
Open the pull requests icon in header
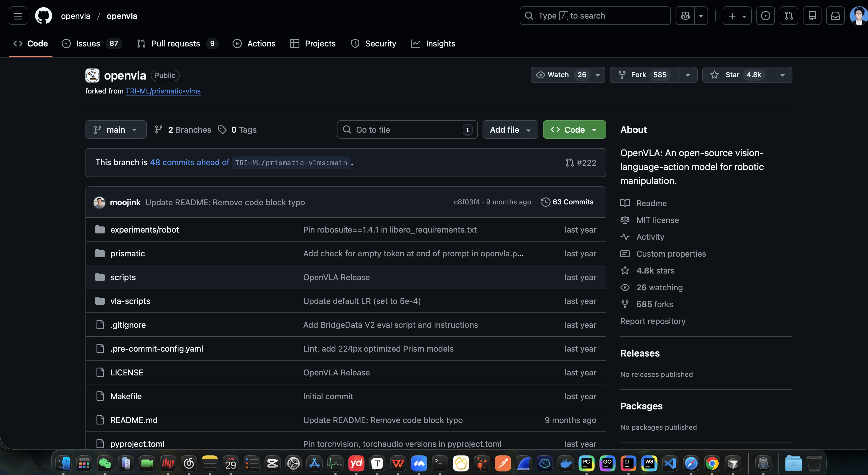tap(788, 16)
